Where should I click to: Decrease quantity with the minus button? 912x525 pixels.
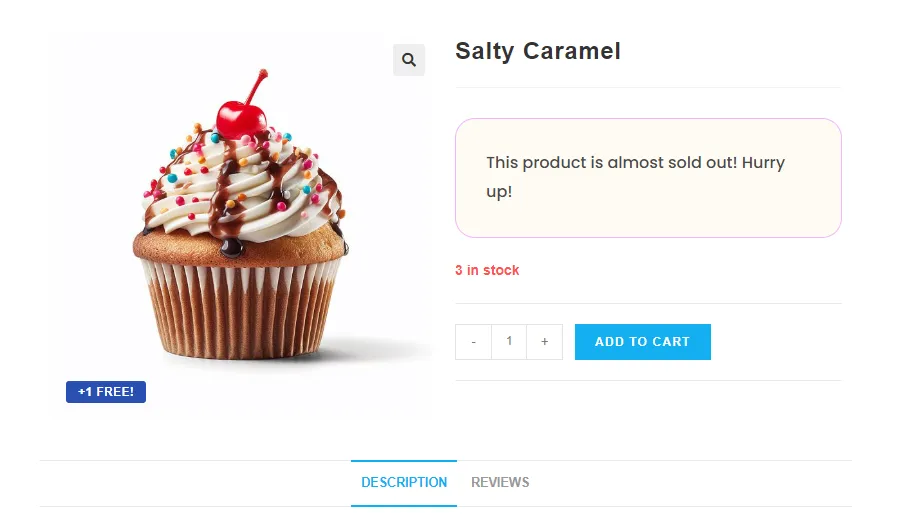pyautogui.click(x=473, y=342)
